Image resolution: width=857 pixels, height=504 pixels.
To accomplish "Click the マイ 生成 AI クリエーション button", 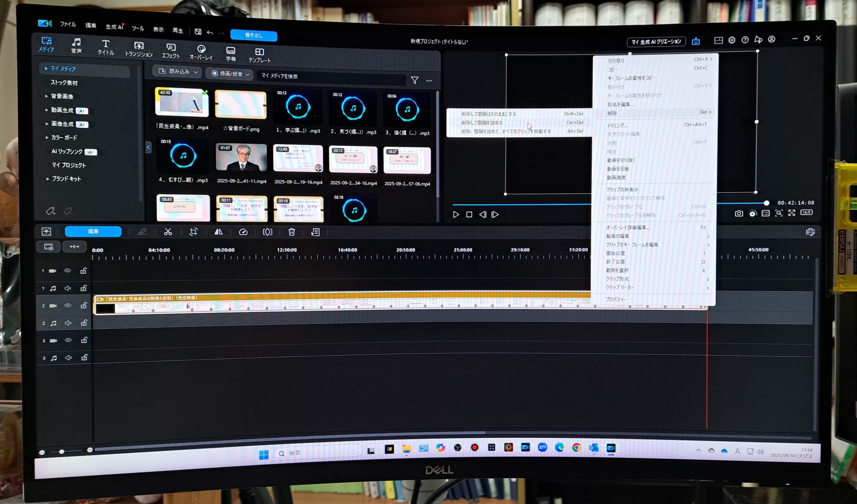I will point(656,41).
